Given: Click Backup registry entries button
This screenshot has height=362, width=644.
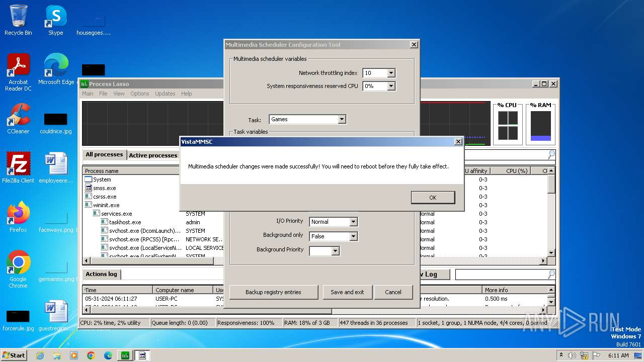Looking at the screenshot, I should [x=274, y=292].
